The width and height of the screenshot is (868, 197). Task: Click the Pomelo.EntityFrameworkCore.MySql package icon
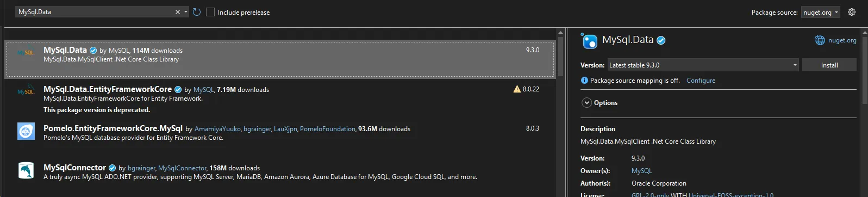coord(26,131)
